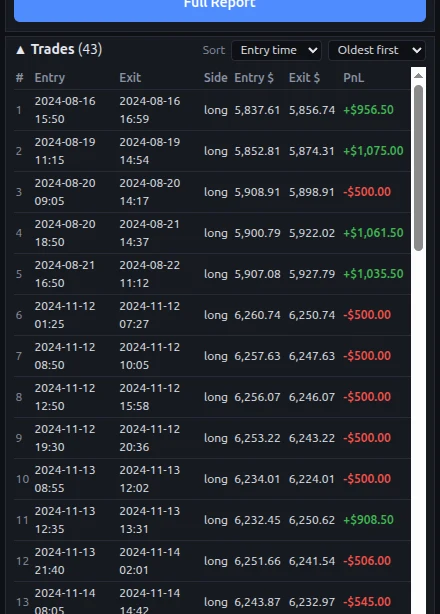The width and height of the screenshot is (440, 614).
Task: Click entry price 5,907.08
Action: coord(257,274)
